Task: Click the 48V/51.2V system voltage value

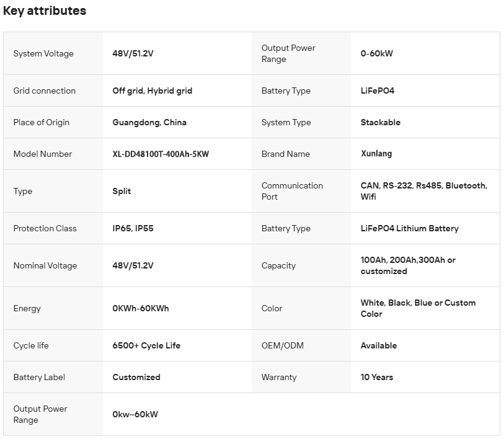Action: pyautogui.click(x=133, y=53)
